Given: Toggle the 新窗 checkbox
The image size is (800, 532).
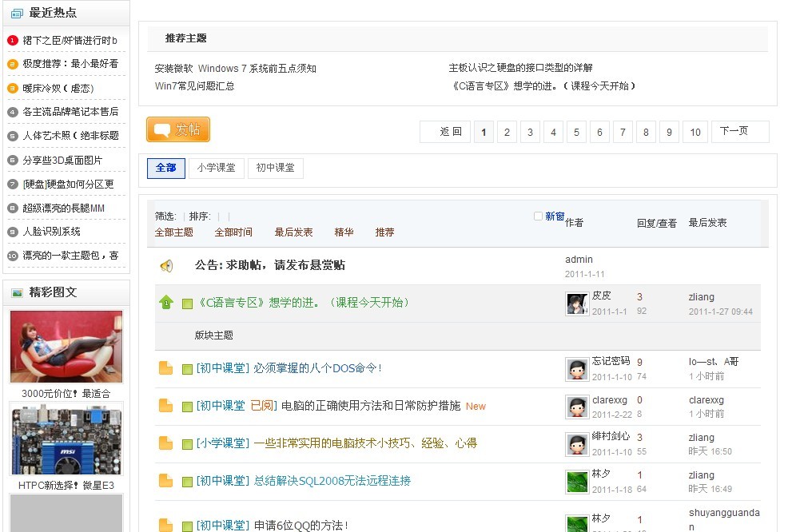Looking at the screenshot, I should pyautogui.click(x=539, y=216).
